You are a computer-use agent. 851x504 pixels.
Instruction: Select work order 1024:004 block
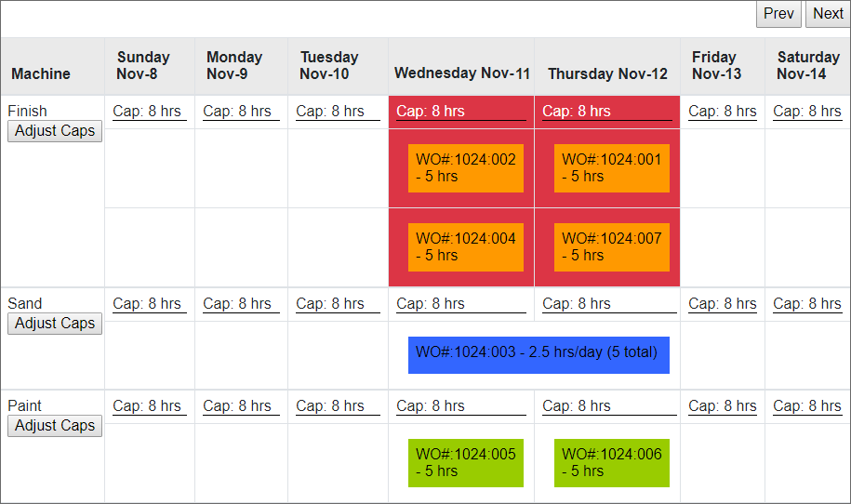click(x=466, y=247)
